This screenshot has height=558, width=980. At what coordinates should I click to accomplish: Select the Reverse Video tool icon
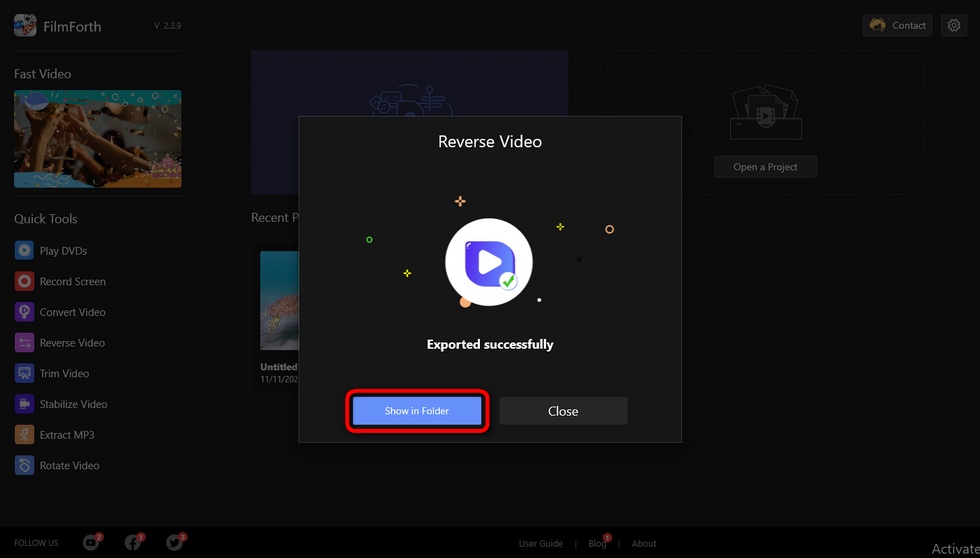click(x=24, y=342)
